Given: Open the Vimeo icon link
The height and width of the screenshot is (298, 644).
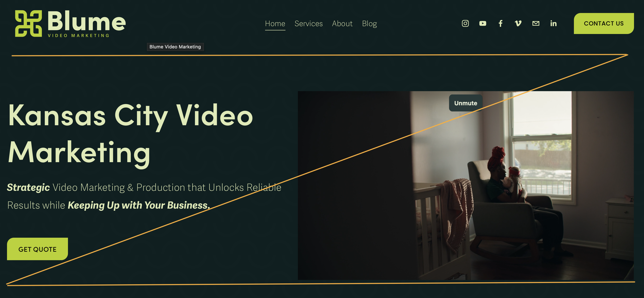Looking at the screenshot, I should point(518,23).
